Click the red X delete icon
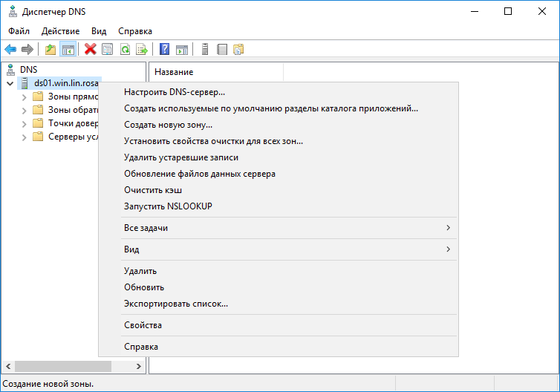This screenshot has width=560, height=392. (91, 50)
